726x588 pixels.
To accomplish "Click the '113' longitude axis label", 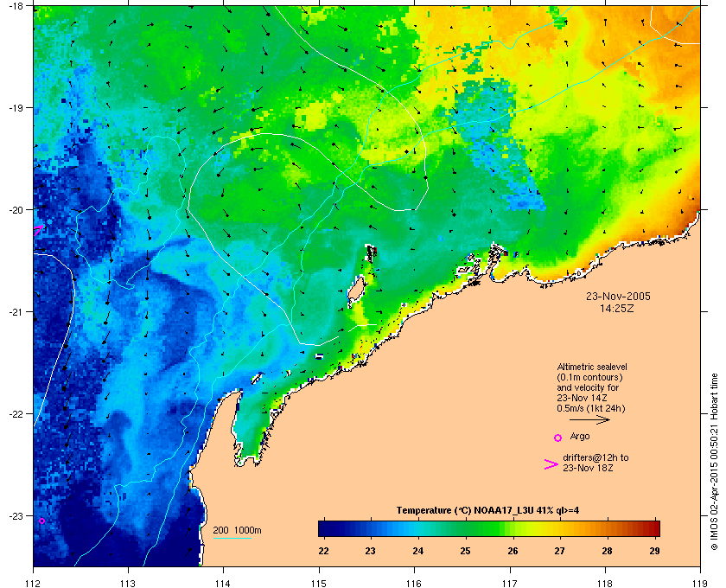I will (x=128, y=583).
